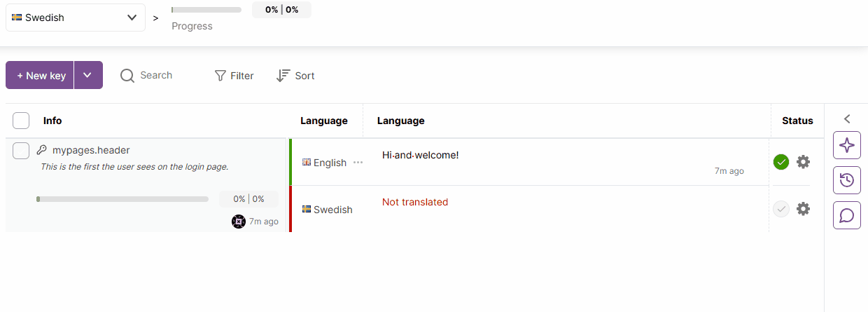Click the Search input field
Screen dimensions: 868x312
click(156, 75)
